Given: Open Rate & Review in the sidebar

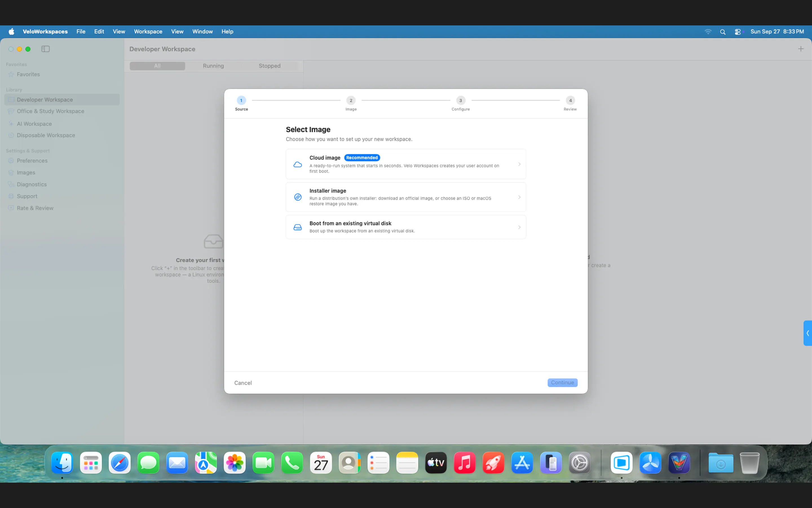Looking at the screenshot, I should point(62,208).
